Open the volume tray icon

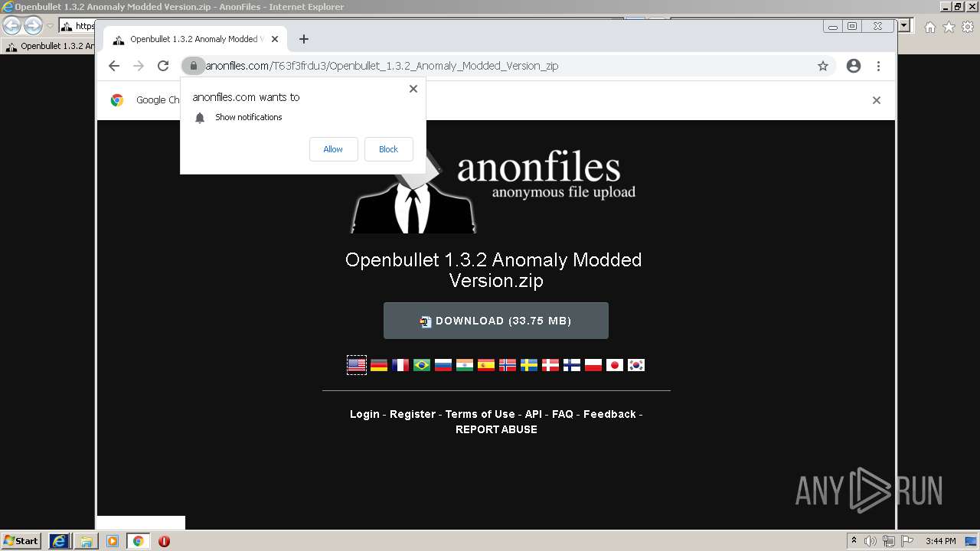click(871, 541)
